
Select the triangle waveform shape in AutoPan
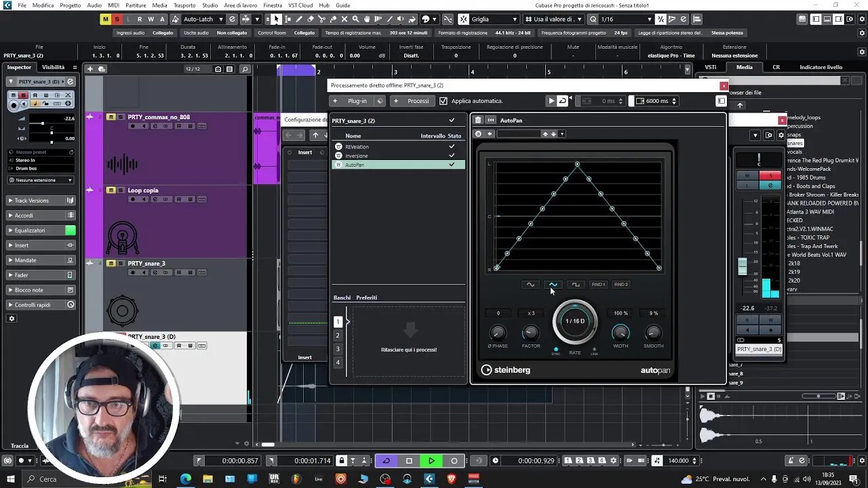click(x=553, y=285)
